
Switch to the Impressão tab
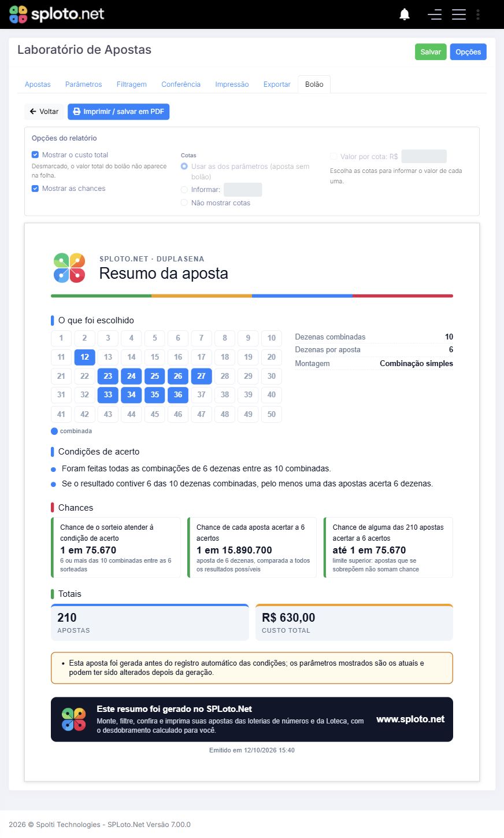(x=232, y=84)
